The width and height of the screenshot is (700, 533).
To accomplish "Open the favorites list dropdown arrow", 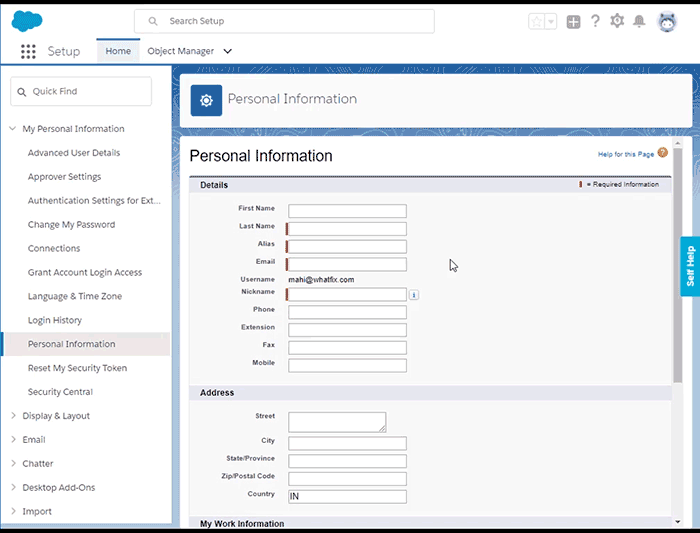I will [551, 21].
